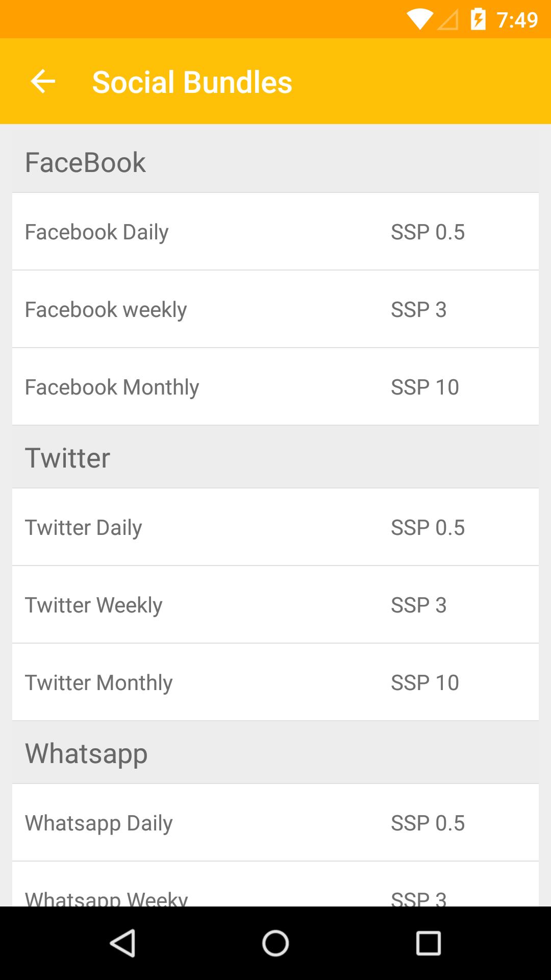Image resolution: width=551 pixels, height=980 pixels.
Task: Select the Facebook weekly bundle
Action: tap(275, 309)
